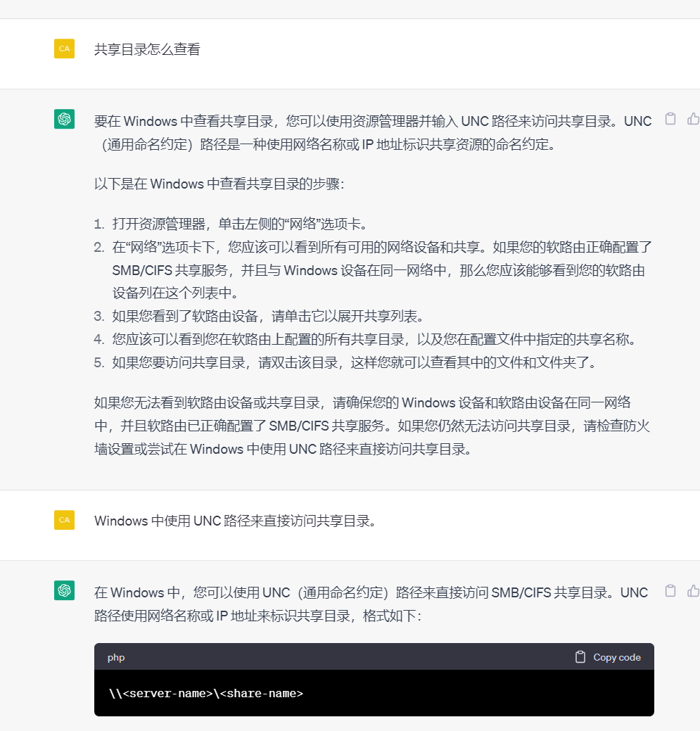Screen dimensions: 700x731
Task: Click step 2 text starting 在“网络”选项卡下
Action: pyautogui.click(x=382, y=270)
